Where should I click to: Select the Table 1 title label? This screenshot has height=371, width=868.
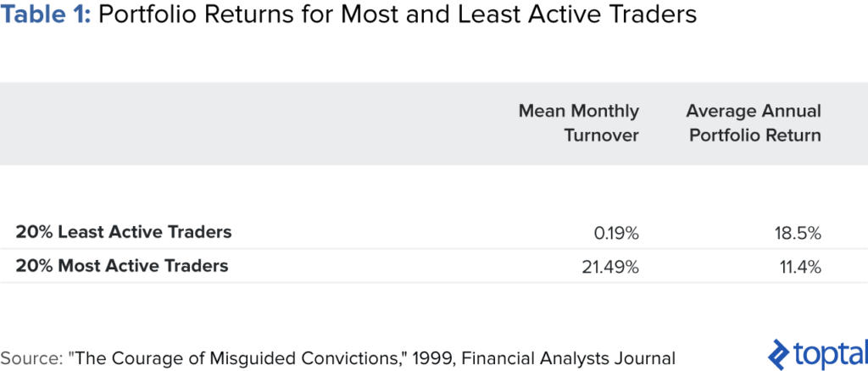[46, 15]
